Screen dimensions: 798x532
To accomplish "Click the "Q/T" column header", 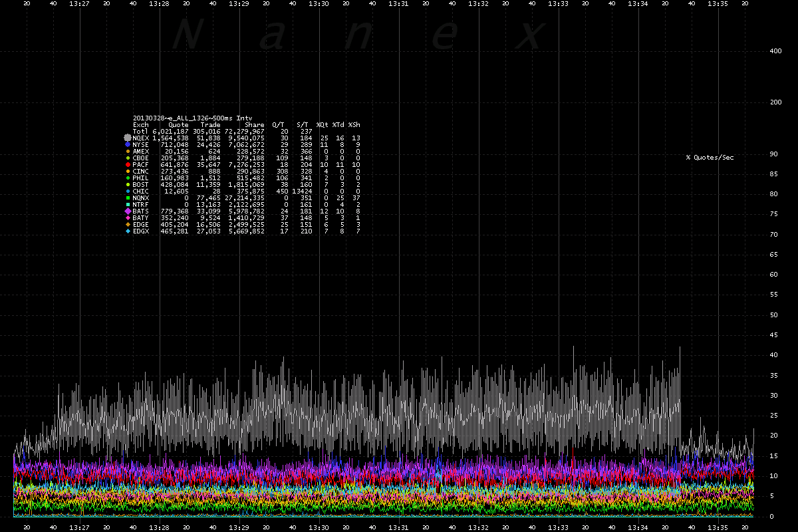I will coord(277,124).
